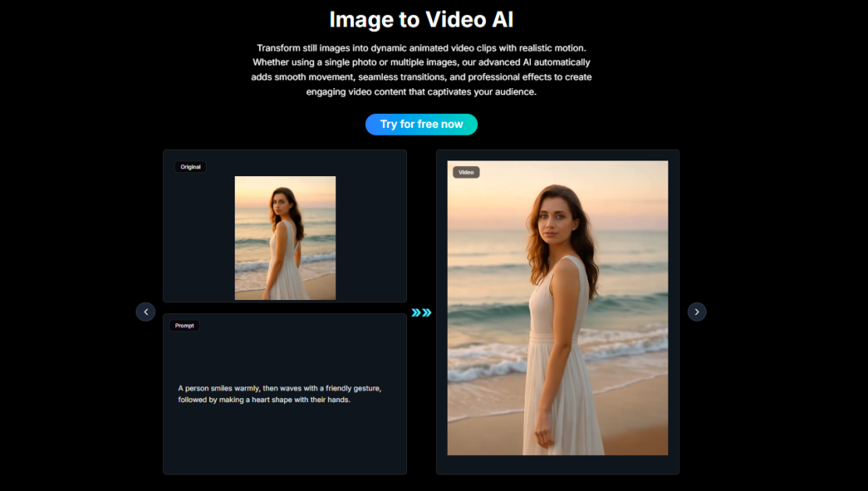Click the teal chevrons between the panels

(x=421, y=312)
